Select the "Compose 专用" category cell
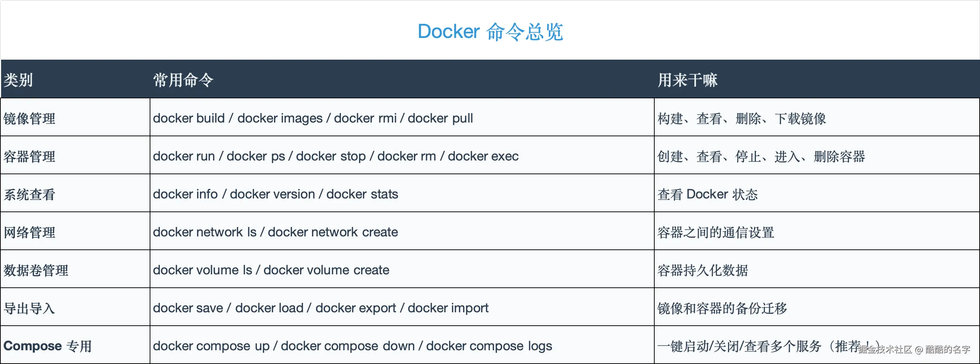Screen dimensions: 980x364 (48, 346)
